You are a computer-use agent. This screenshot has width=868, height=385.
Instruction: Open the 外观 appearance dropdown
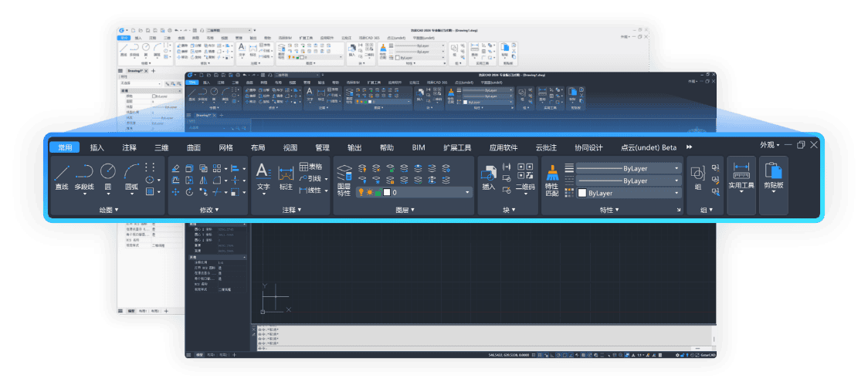point(769,145)
